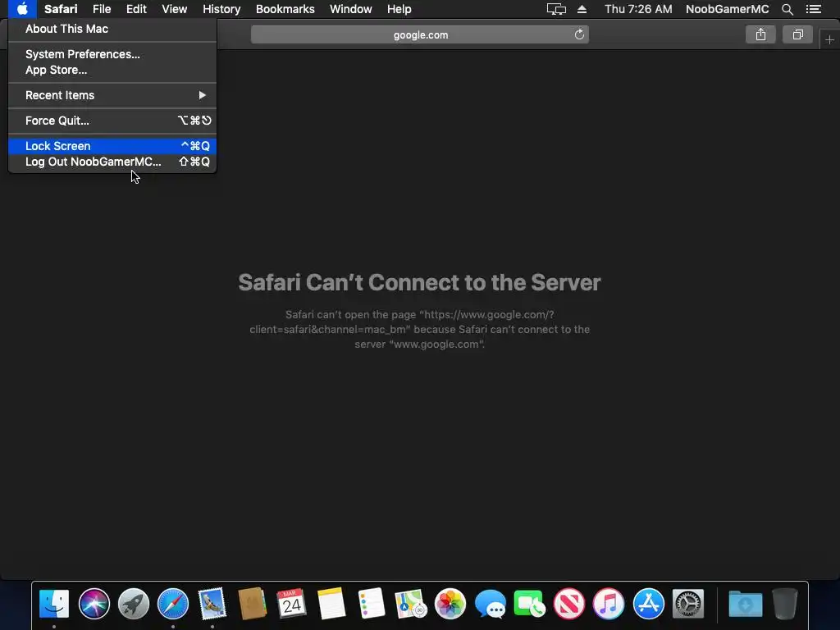This screenshot has width=840, height=630.
Task: Open the File menu
Action: click(101, 9)
